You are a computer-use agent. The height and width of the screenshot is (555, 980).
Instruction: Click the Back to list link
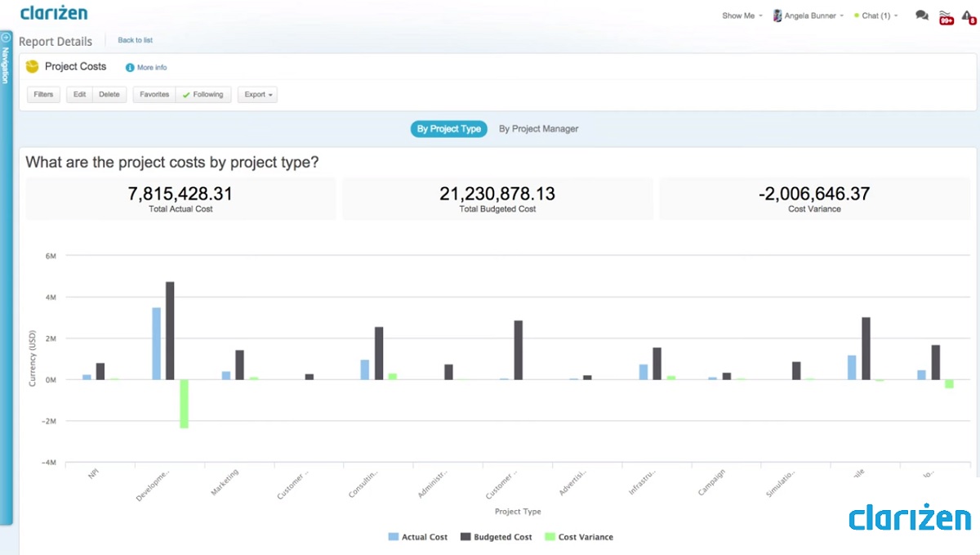135,40
